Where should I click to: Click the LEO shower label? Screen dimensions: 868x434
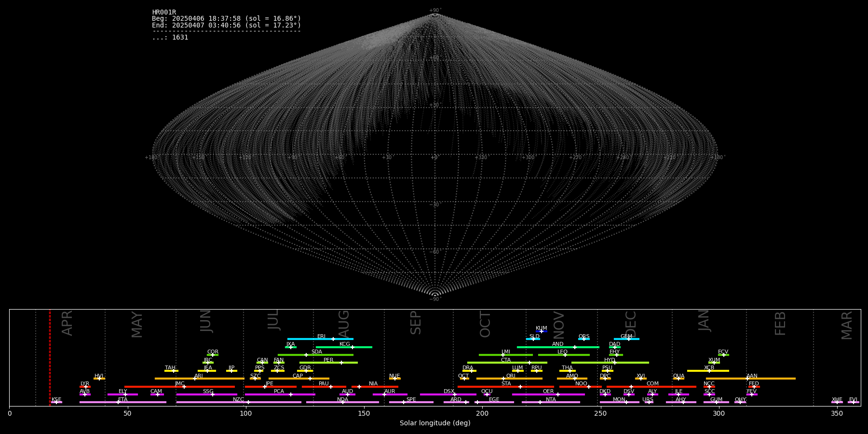[563, 352]
